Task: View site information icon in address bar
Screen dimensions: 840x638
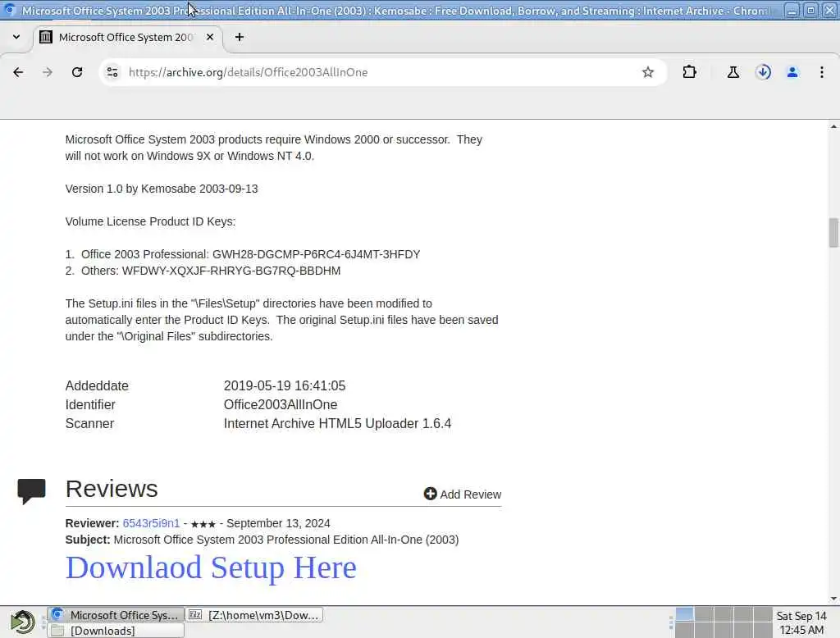Action: click(x=112, y=72)
